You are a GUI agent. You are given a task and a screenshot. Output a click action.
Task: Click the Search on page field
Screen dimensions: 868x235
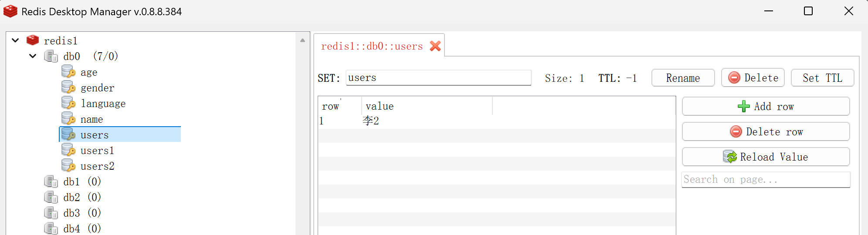(766, 179)
